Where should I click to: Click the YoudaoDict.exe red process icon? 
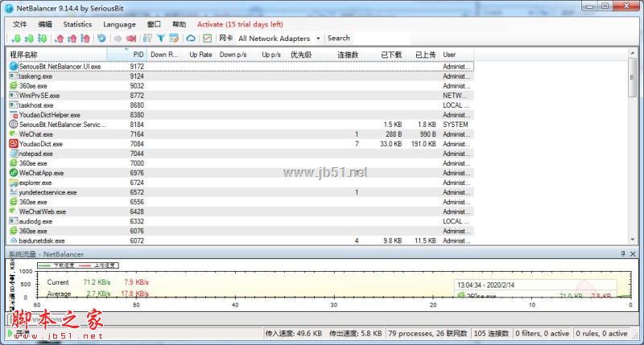tap(14, 144)
